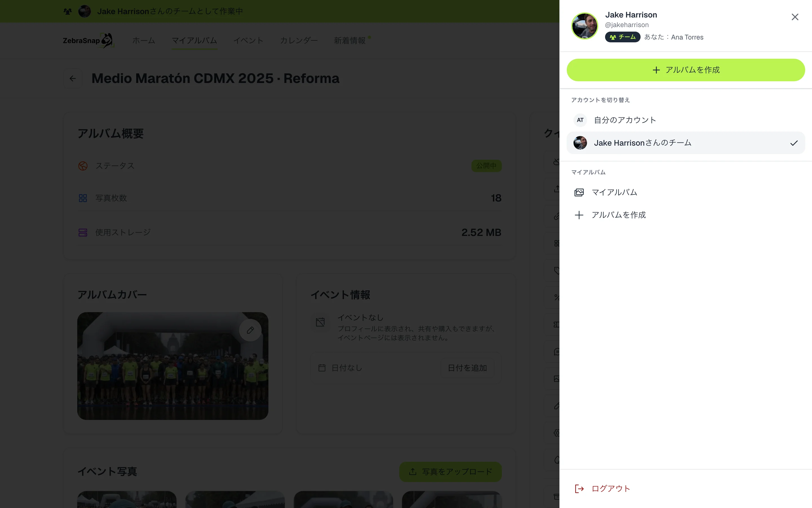812x508 pixels.
Task: Click the red logout arrow icon
Action: click(579, 489)
